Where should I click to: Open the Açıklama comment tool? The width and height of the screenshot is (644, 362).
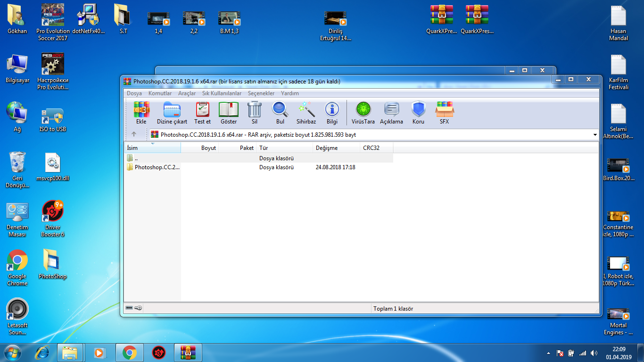tap(391, 113)
